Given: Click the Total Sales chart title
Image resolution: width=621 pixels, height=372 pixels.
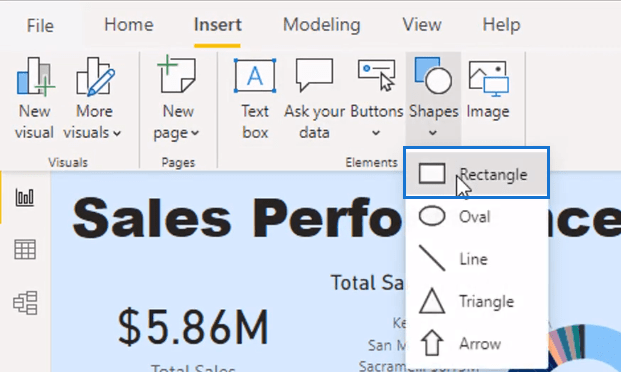Looking at the screenshot, I should click(x=367, y=283).
